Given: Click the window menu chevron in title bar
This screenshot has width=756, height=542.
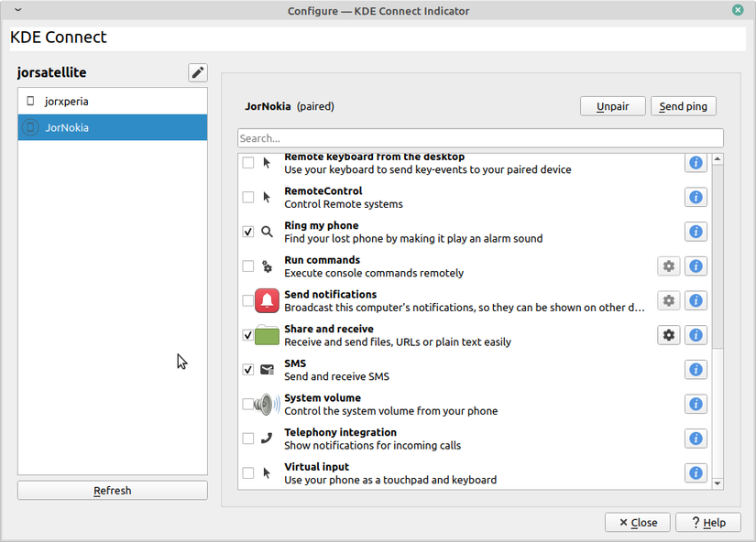Looking at the screenshot, I should click(x=17, y=10).
